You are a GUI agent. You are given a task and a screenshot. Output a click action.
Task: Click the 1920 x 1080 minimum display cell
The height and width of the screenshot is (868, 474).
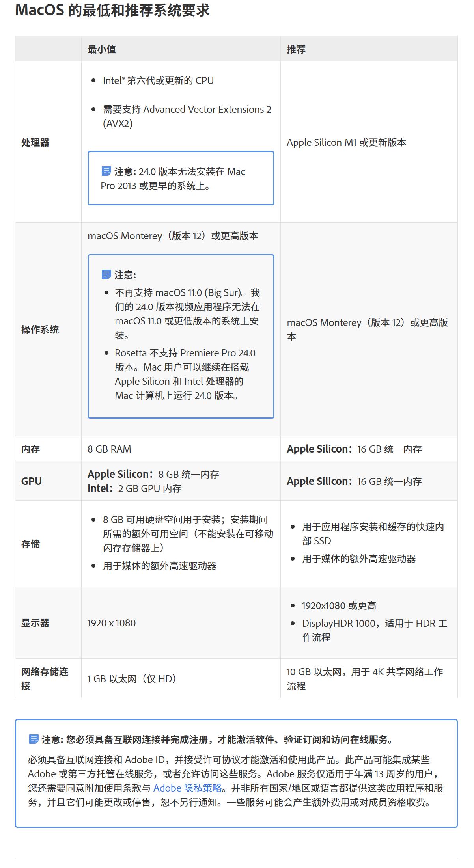[x=112, y=623]
